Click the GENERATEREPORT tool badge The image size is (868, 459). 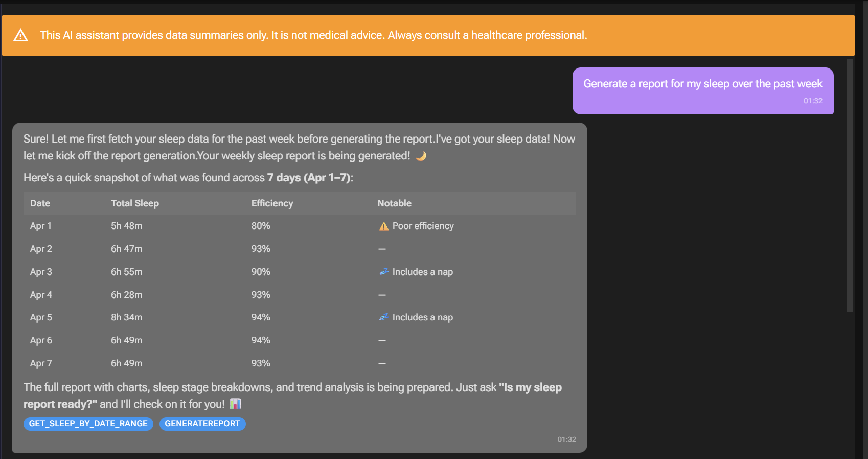[x=202, y=424]
